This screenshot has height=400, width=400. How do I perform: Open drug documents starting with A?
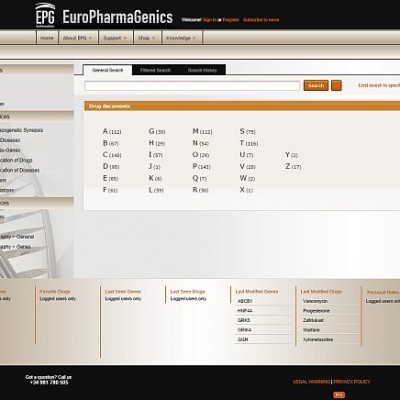(x=112, y=131)
